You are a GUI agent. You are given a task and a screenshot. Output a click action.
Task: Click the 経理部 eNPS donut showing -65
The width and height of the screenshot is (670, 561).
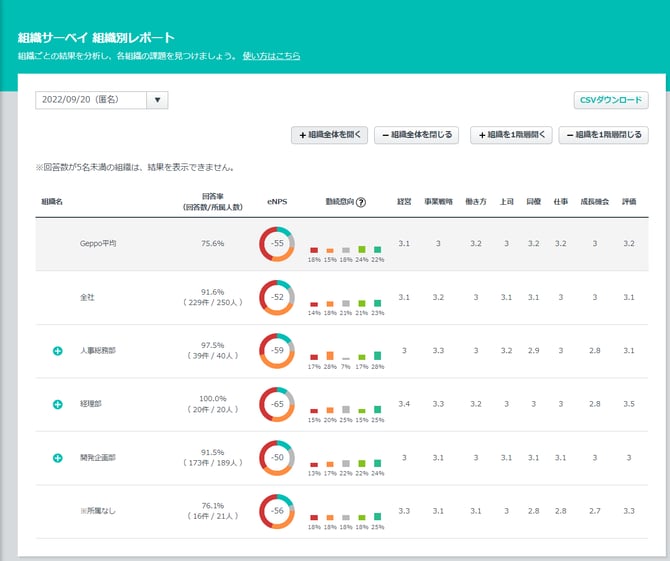277,404
